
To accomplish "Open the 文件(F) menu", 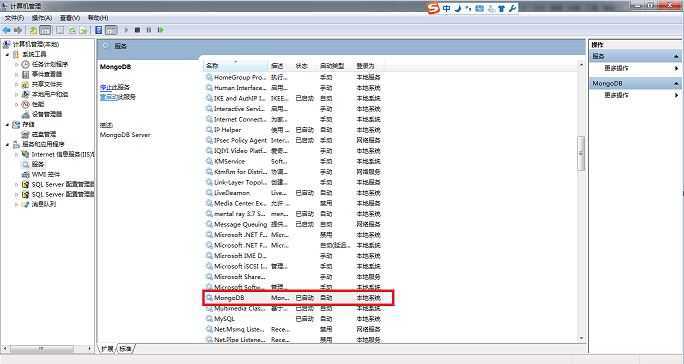I will click(14, 18).
